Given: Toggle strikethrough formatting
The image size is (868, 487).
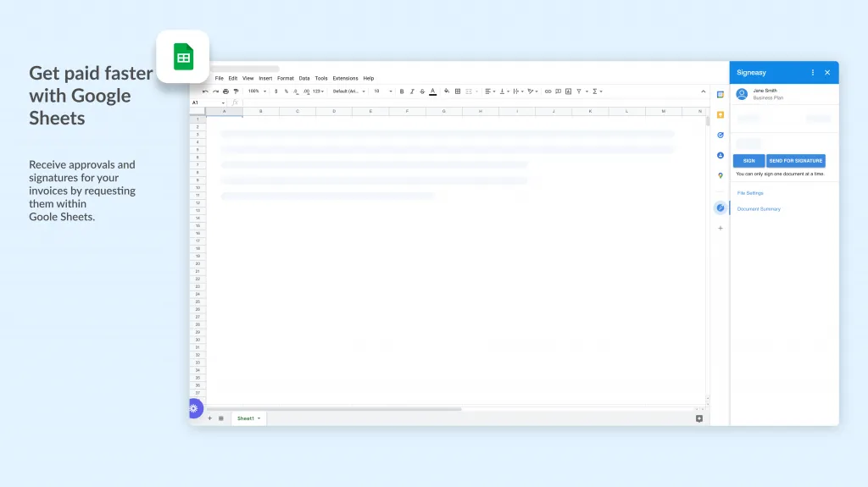Looking at the screenshot, I should click(422, 91).
